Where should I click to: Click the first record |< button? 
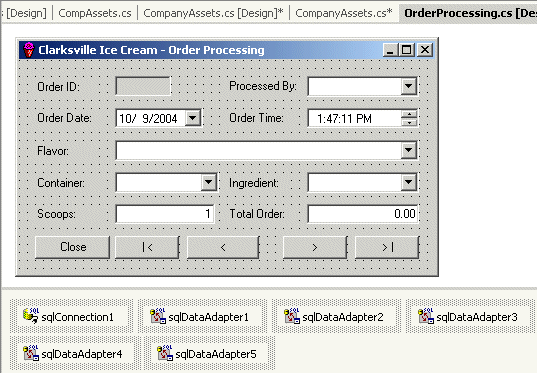pyautogui.click(x=147, y=247)
